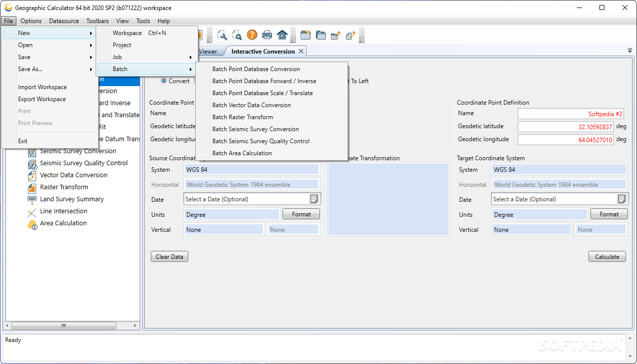Open the Help menu
This screenshot has width=637, height=364.
coord(164,21)
